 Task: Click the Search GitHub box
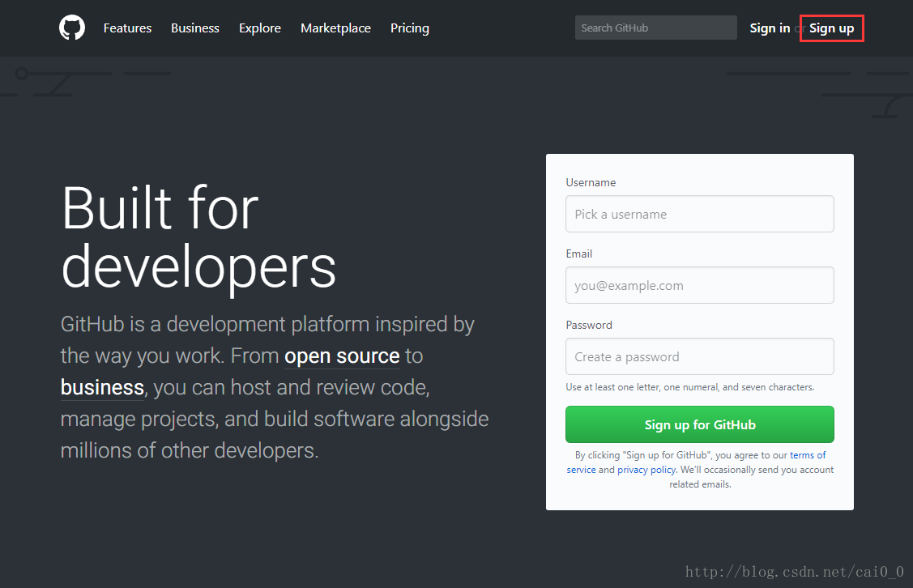coord(655,28)
